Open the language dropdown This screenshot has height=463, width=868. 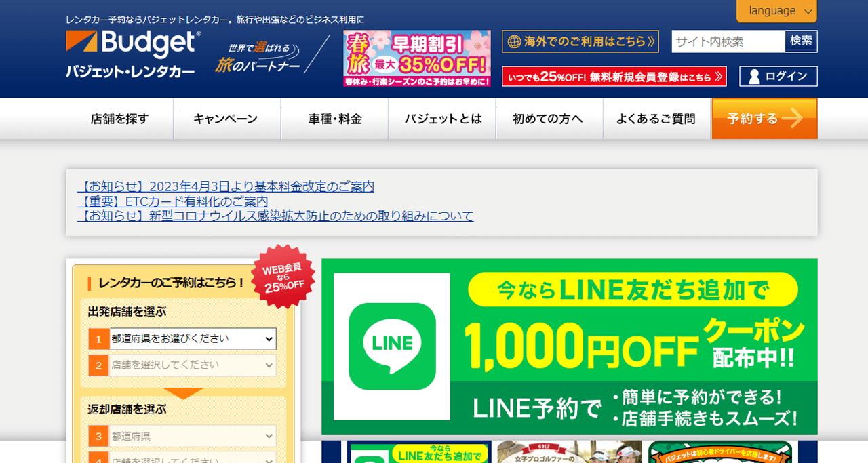point(776,11)
